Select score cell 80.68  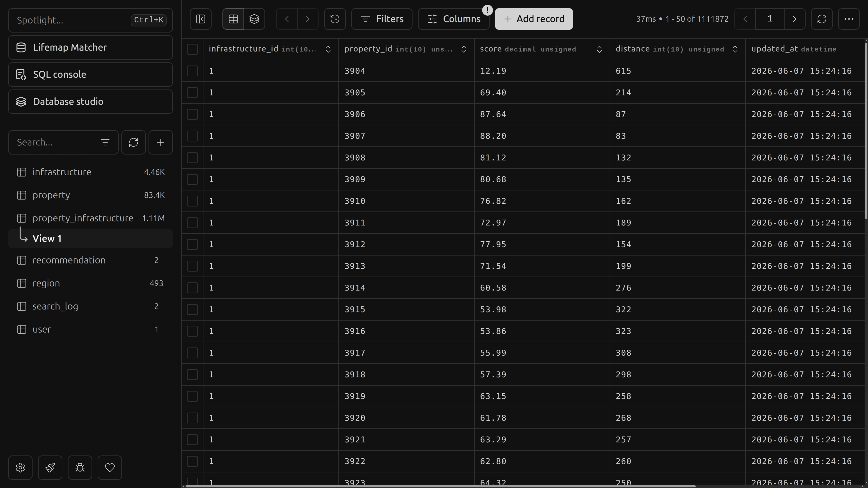542,179
